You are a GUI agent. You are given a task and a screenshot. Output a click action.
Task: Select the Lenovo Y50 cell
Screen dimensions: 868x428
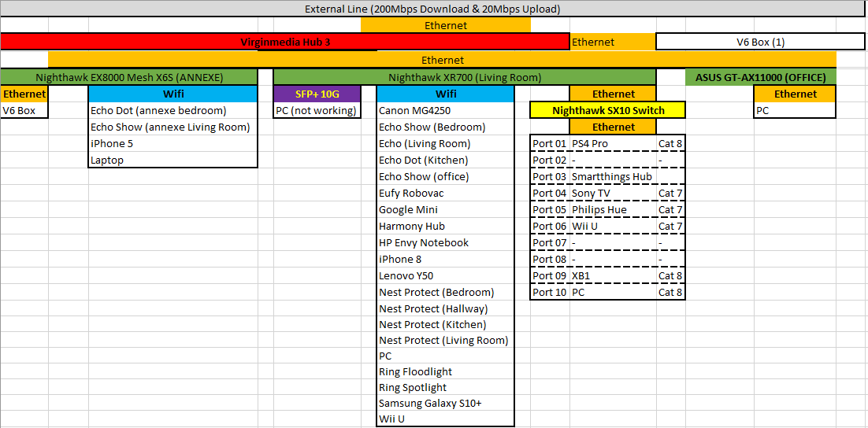click(446, 276)
